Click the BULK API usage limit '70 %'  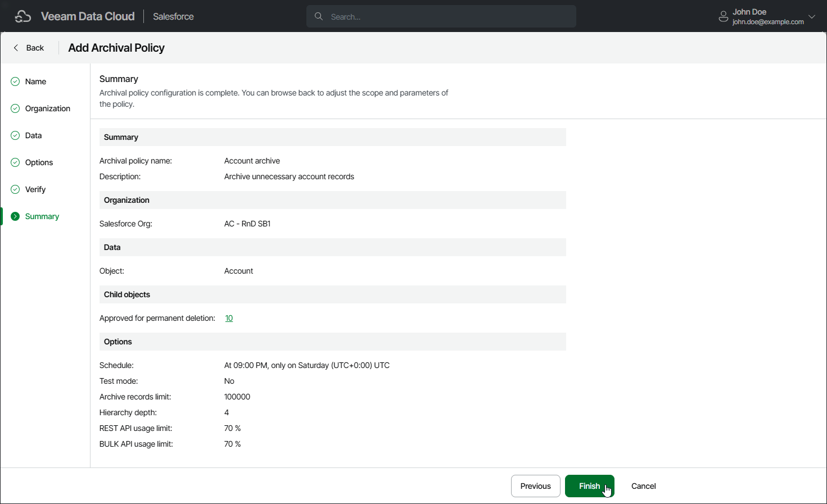[232, 444]
